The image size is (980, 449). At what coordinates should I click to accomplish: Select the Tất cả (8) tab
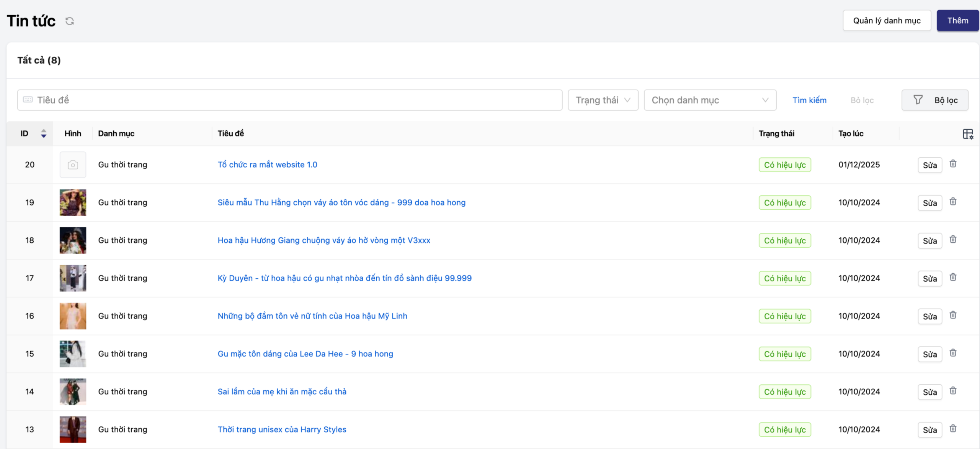(x=39, y=60)
